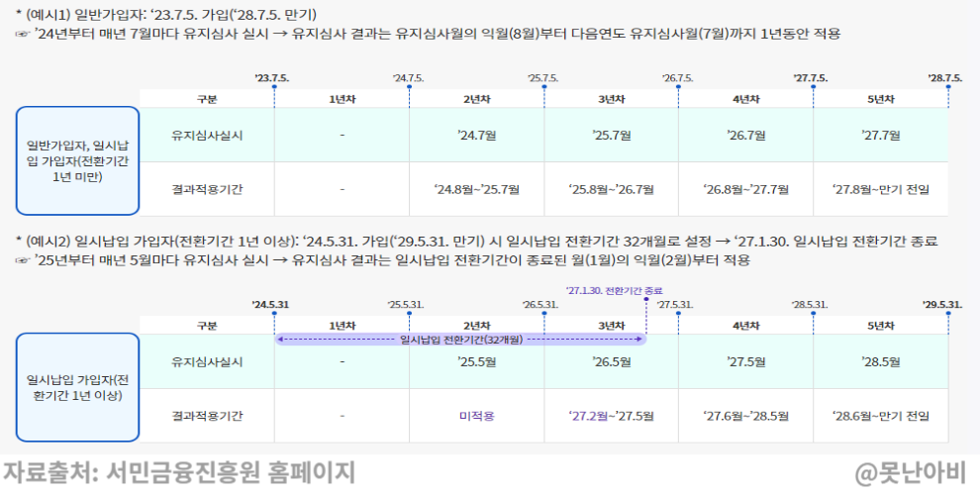980x495 pixels.
Task: Click the '27.7.5. timeline date marker
Action: (811, 79)
